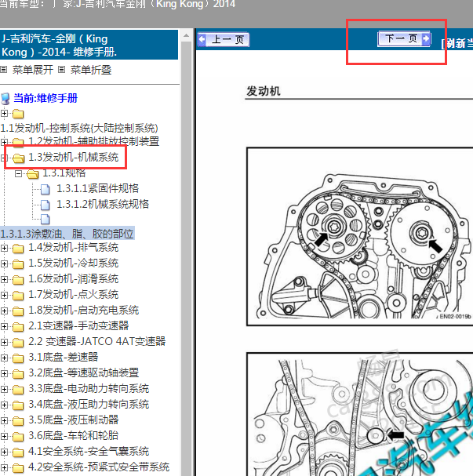
Task: Expand the 1.6发动机-润滑系统 node
Action: point(4,279)
